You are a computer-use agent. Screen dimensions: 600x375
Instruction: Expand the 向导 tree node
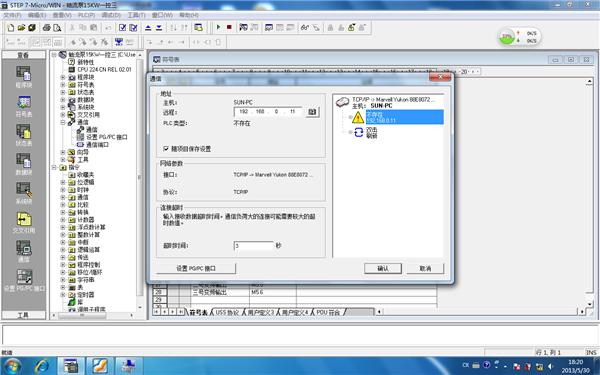pos(63,152)
